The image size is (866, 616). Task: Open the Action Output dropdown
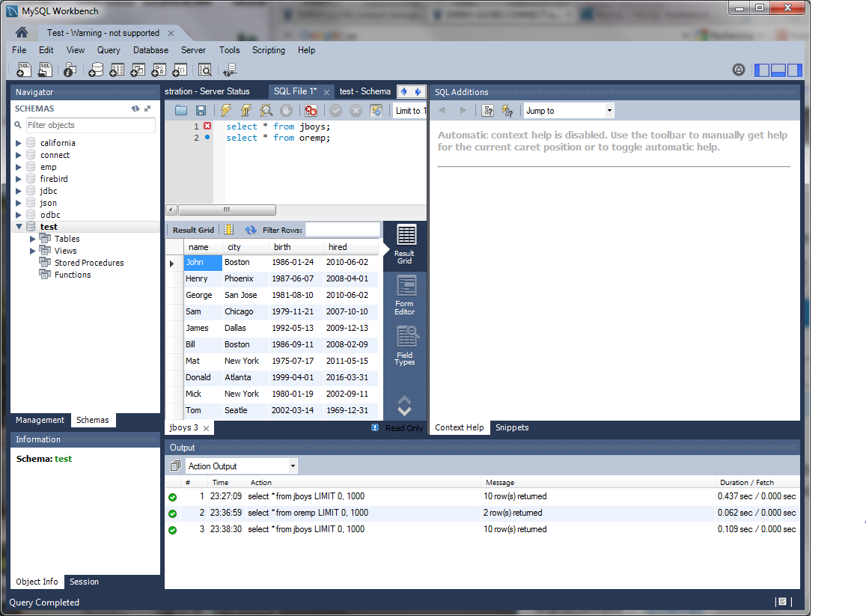[x=242, y=466]
